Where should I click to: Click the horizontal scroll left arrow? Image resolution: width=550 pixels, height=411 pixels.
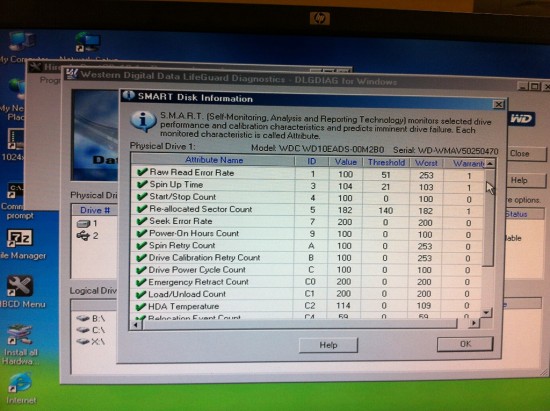click(136, 325)
